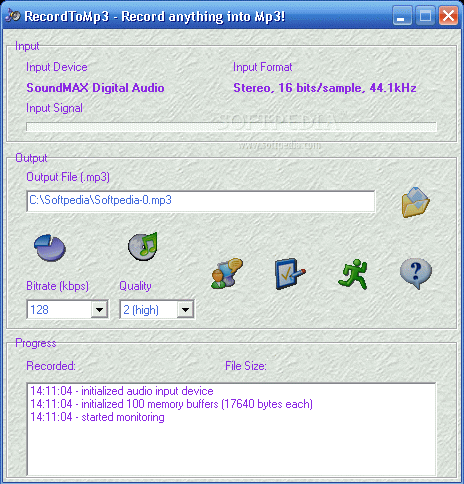
Task: Click the 'Quality' label
Action: click(135, 286)
